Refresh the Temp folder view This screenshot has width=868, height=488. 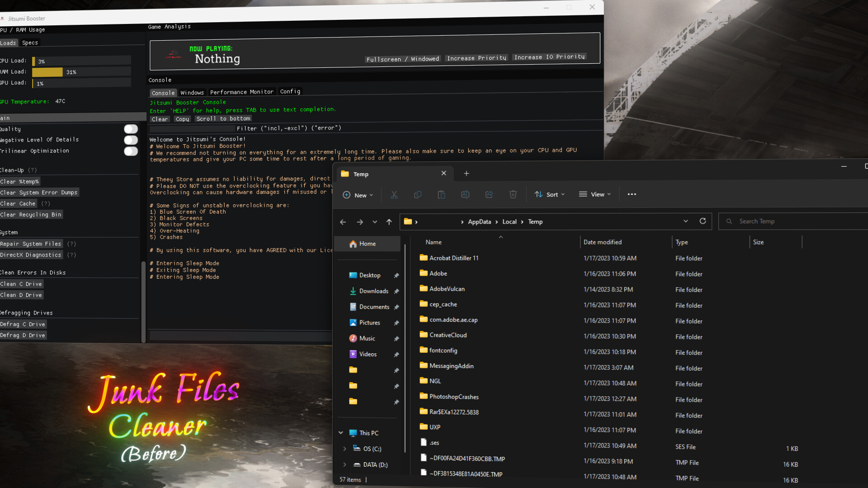click(x=703, y=221)
